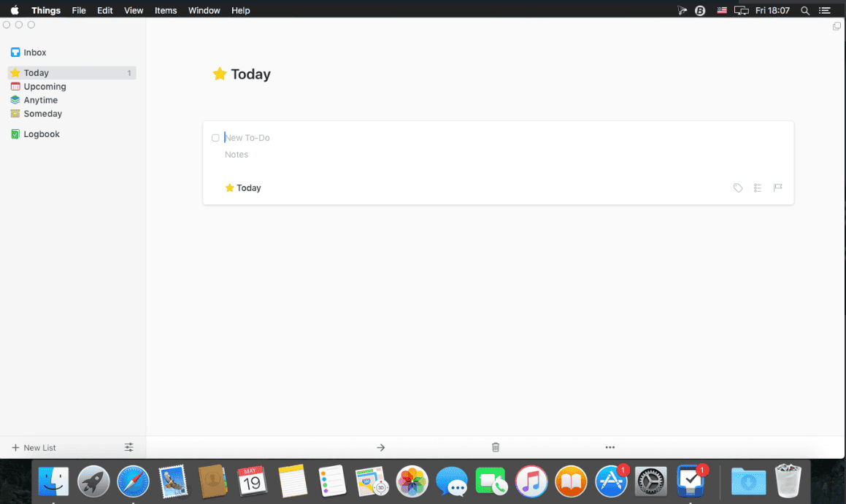
Task: Open Notes from the Dock
Action: click(x=293, y=481)
